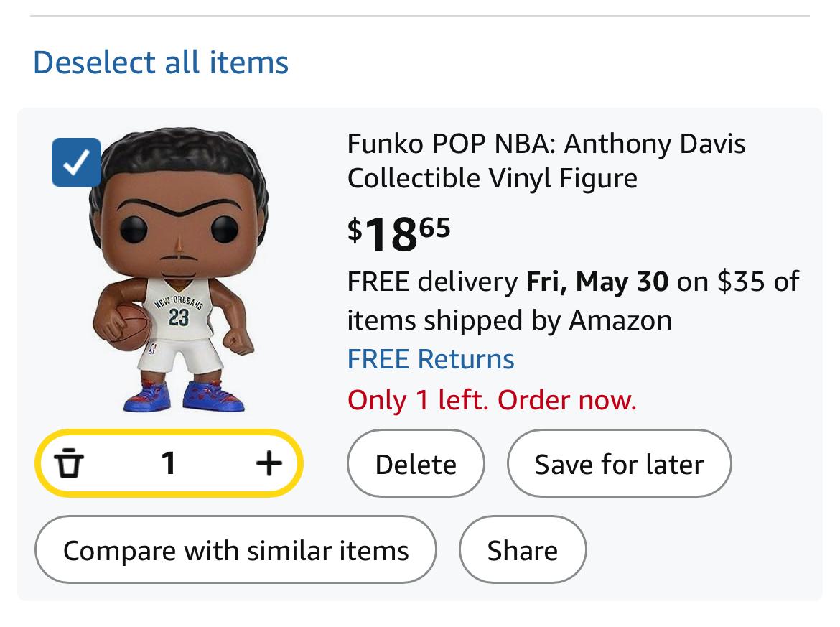The height and width of the screenshot is (627, 840).
Task: Click the white checkmark in the blue box
Action: click(76, 162)
